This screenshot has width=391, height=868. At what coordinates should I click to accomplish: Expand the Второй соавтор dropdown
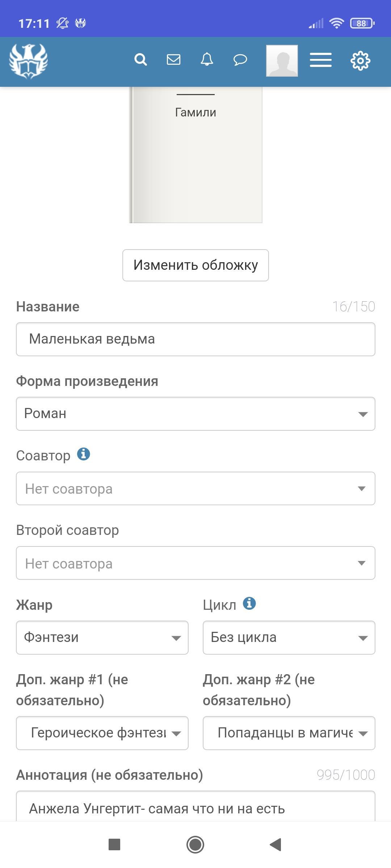(195, 563)
